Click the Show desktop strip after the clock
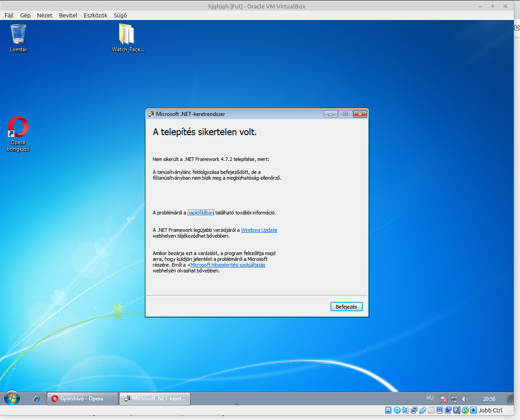Viewport: 520px width, 420px height. [510, 399]
